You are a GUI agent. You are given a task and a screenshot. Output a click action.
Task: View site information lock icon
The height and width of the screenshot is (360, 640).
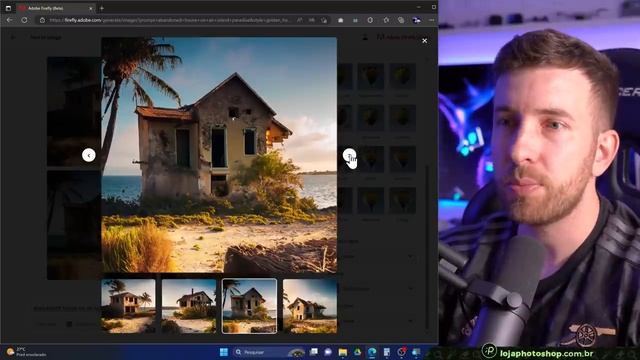[42, 20]
